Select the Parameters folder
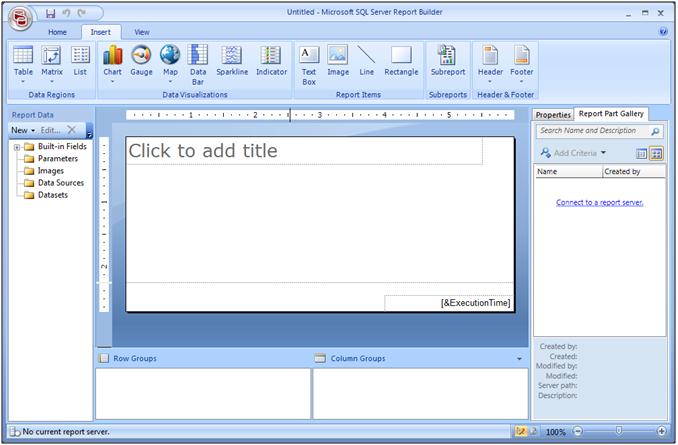Image resolution: width=678 pixels, height=445 pixels. [51, 159]
